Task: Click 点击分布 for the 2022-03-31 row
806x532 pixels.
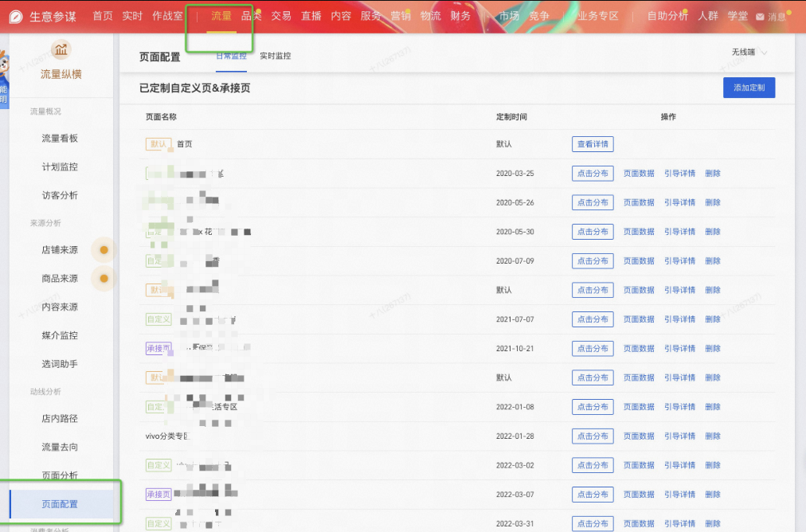Action: pyautogui.click(x=593, y=523)
